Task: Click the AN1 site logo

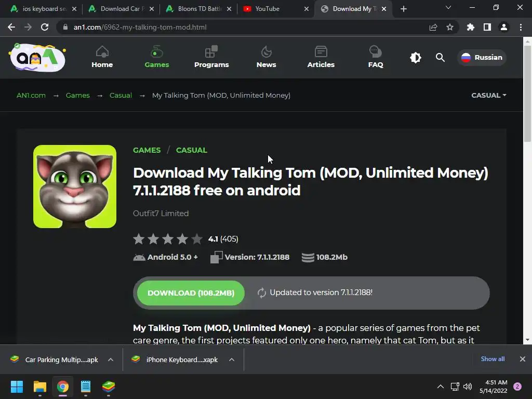Action: 37,57
